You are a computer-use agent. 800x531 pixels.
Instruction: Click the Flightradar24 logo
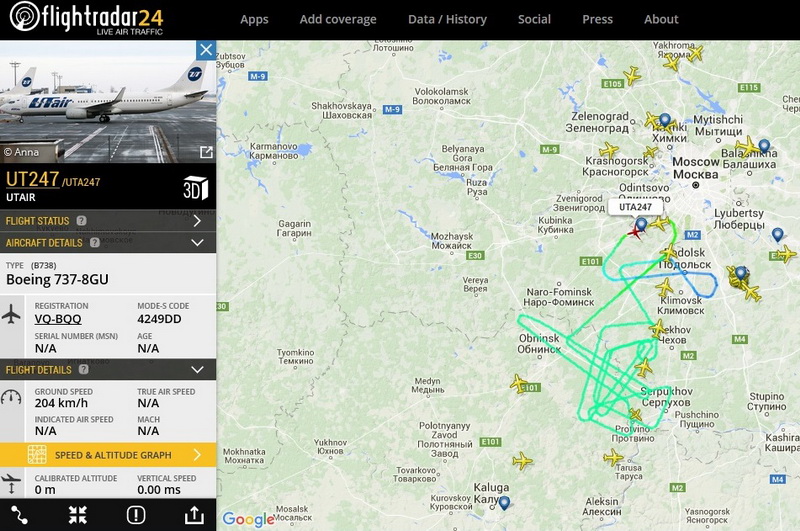[x=86, y=19]
